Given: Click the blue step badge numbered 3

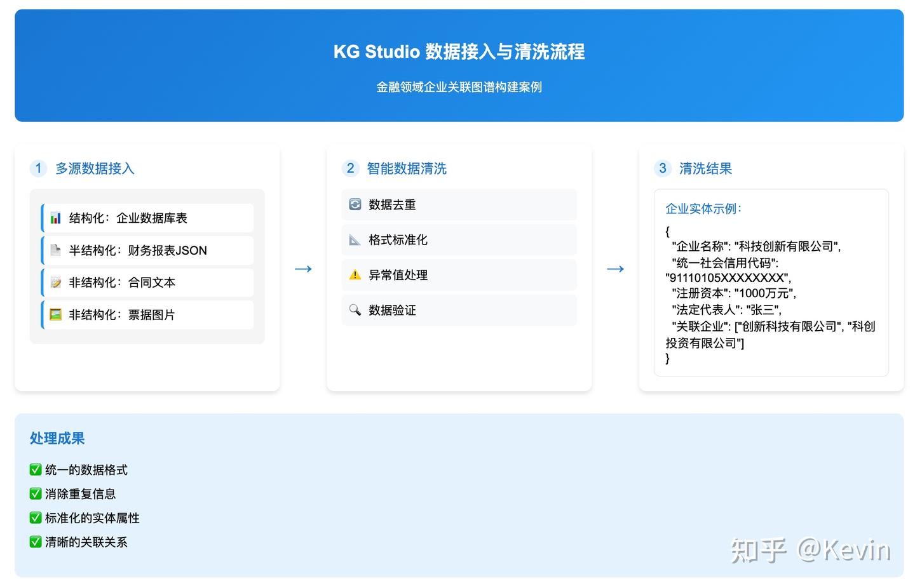Looking at the screenshot, I should point(663,168).
